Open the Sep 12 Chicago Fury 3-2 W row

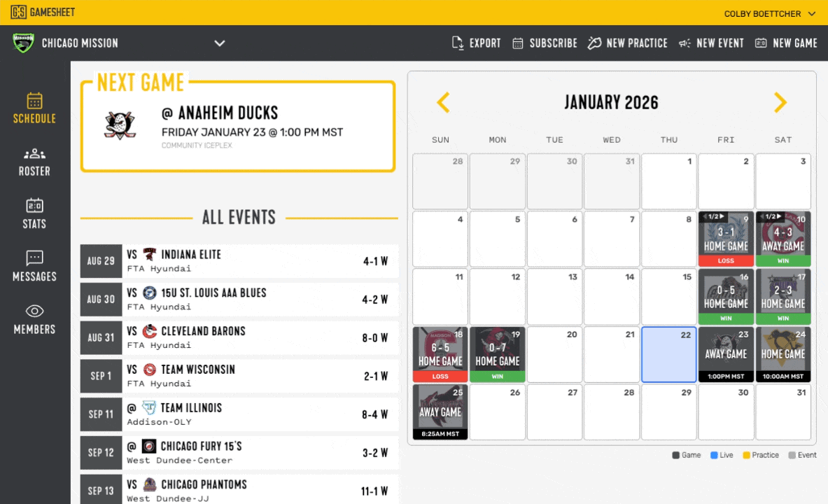239,453
